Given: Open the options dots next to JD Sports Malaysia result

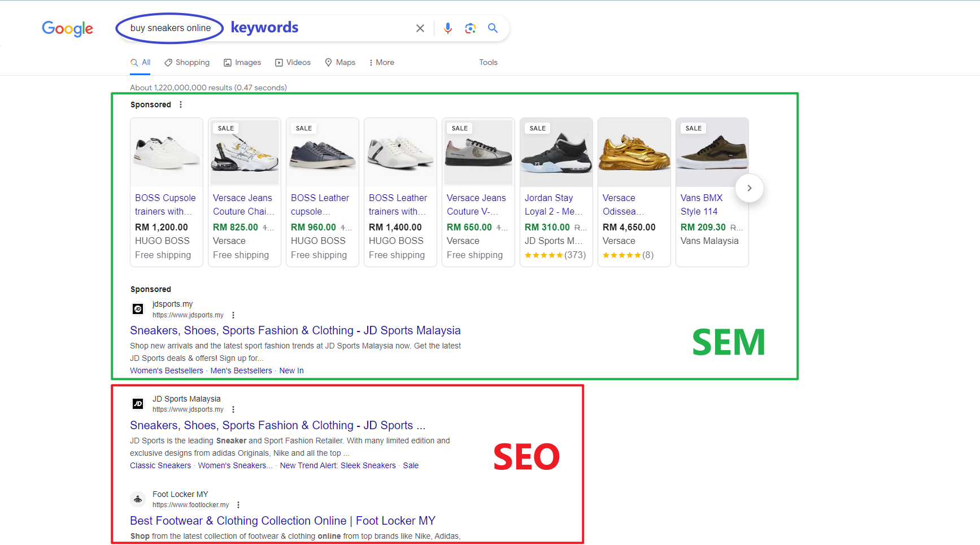Looking at the screenshot, I should click(233, 409).
